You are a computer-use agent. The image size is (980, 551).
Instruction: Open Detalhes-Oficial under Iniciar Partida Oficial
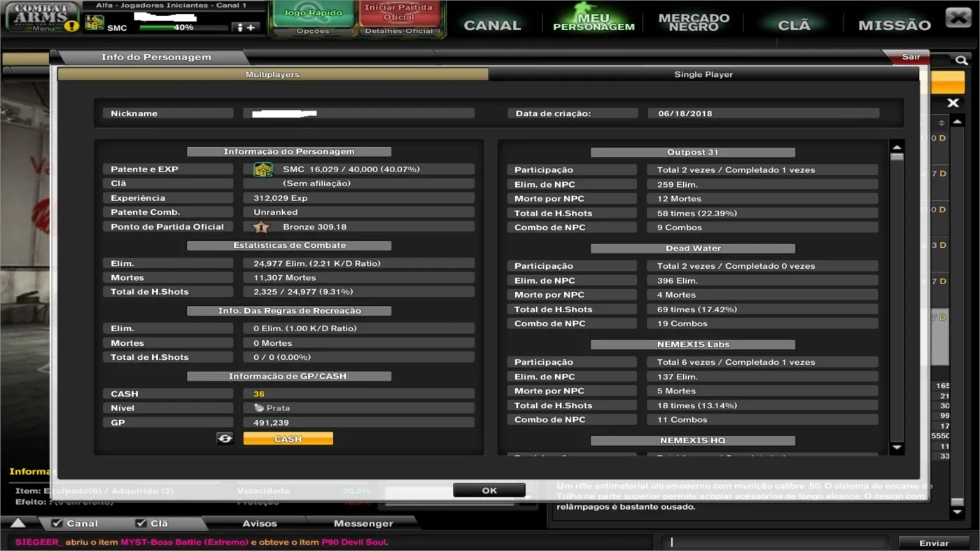[399, 31]
